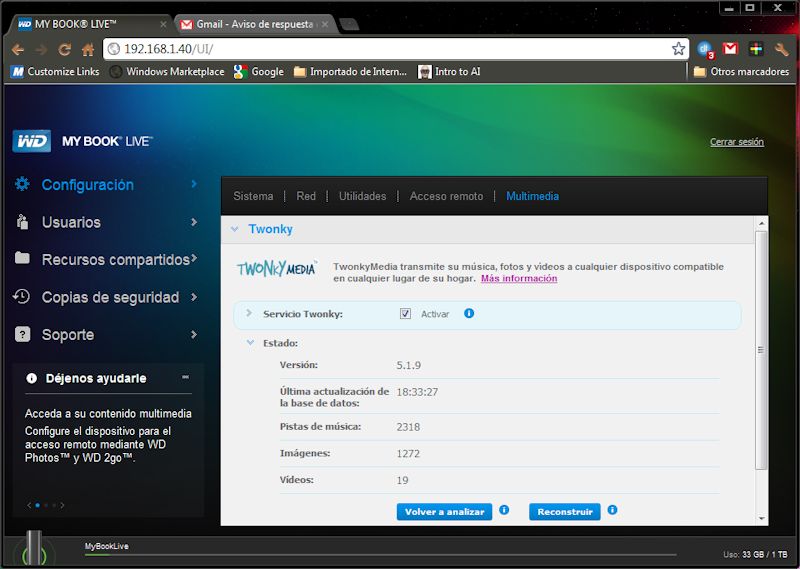Image resolution: width=800 pixels, height=569 pixels.
Task: Reload the page with refresh icon
Action: point(64,50)
